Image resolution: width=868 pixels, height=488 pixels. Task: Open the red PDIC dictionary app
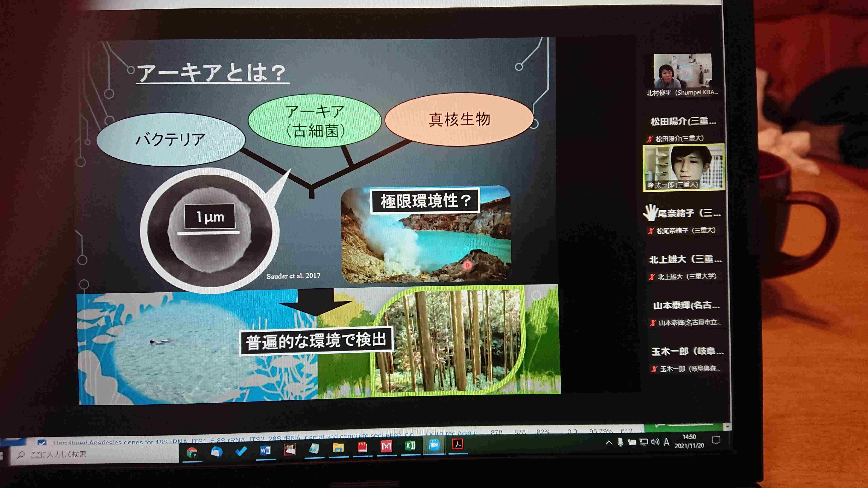coord(362,447)
